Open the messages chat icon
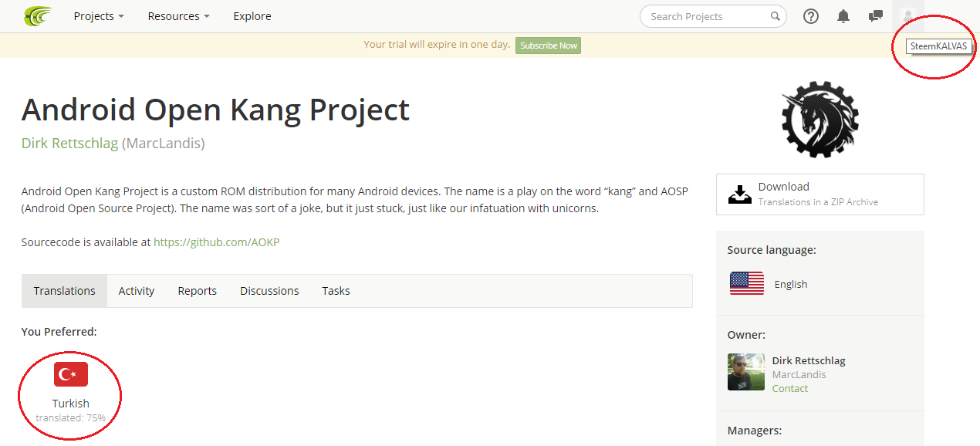This screenshot has width=980, height=446. [x=876, y=16]
